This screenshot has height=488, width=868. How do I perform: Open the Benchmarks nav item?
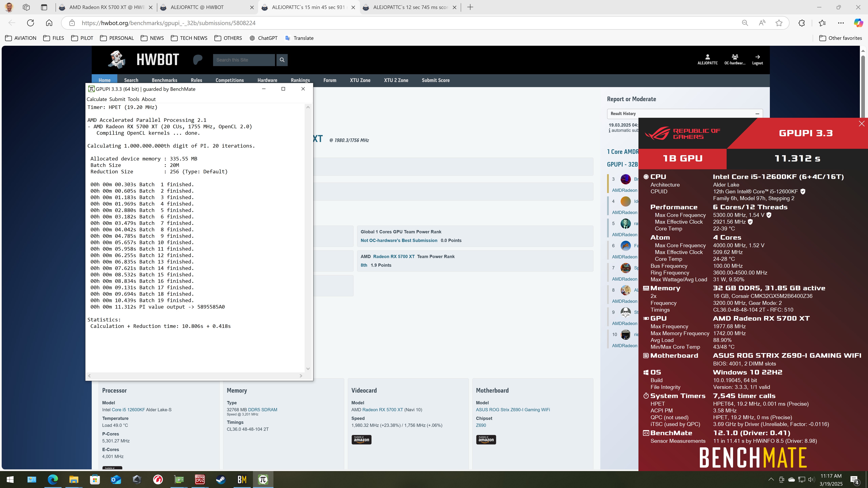pyautogui.click(x=164, y=80)
